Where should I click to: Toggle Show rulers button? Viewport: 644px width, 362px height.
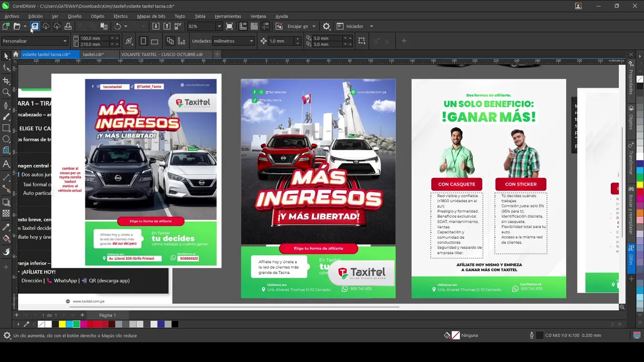coord(244,26)
